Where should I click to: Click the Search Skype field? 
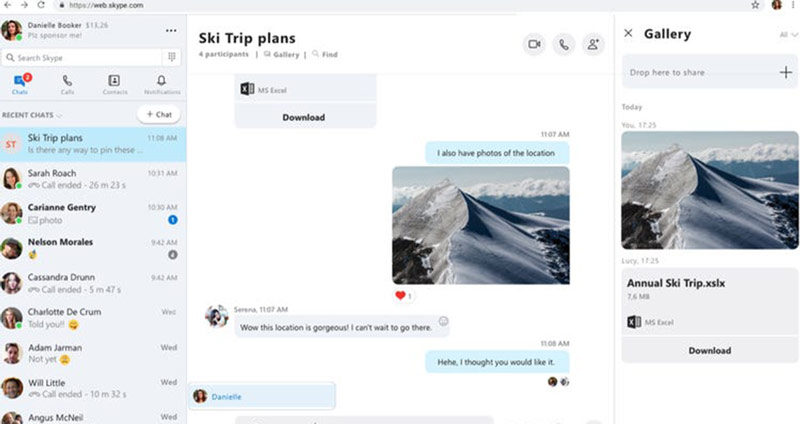(82, 58)
